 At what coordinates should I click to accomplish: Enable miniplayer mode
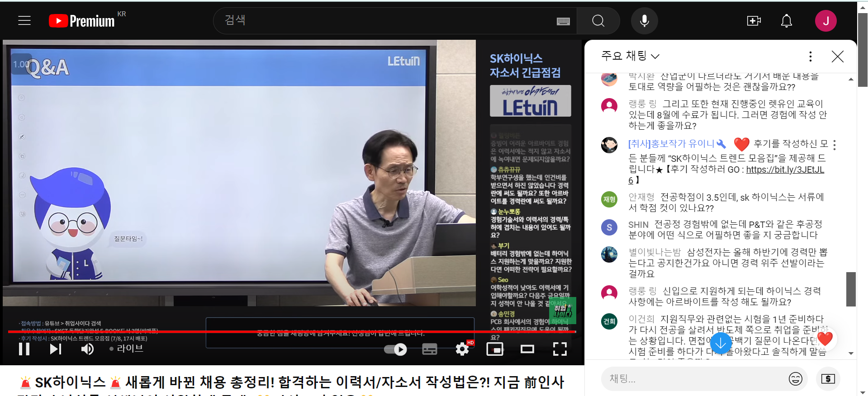[x=495, y=349]
